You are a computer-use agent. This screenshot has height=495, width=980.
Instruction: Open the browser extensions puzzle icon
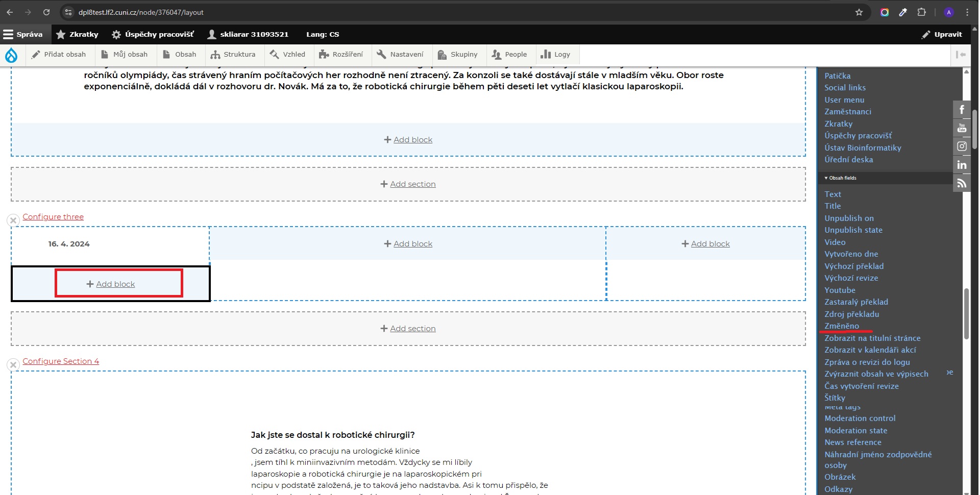pyautogui.click(x=921, y=12)
